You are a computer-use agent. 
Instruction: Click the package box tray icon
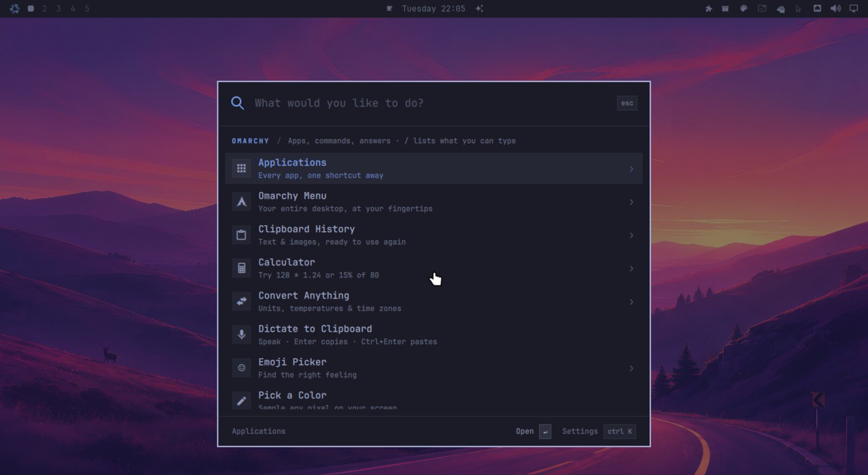725,9
